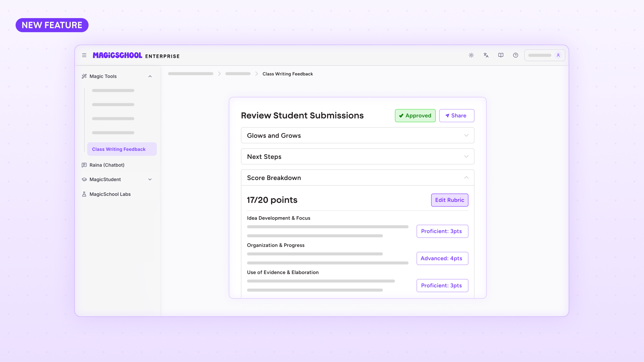Click the MagicSchool Labs flask icon
The height and width of the screenshot is (362, 644).
pyautogui.click(x=84, y=194)
